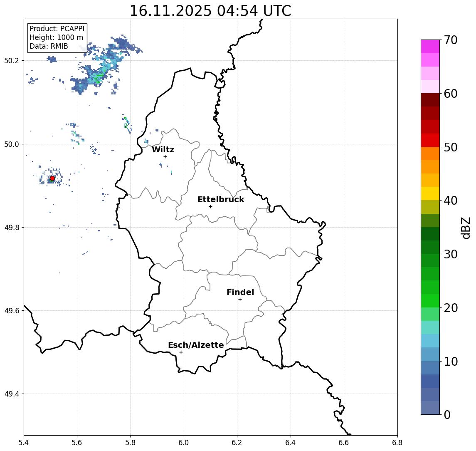Click the 0 value on colorbar
Image resolution: width=476 pixels, height=451 pixels.
point(447,414)
